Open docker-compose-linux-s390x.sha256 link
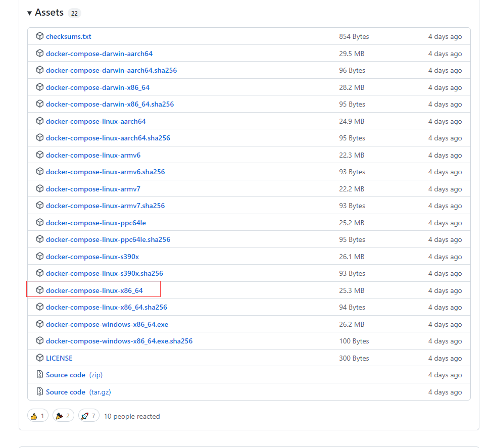Screen dimensions: 489x448 [x=105, y=273]
